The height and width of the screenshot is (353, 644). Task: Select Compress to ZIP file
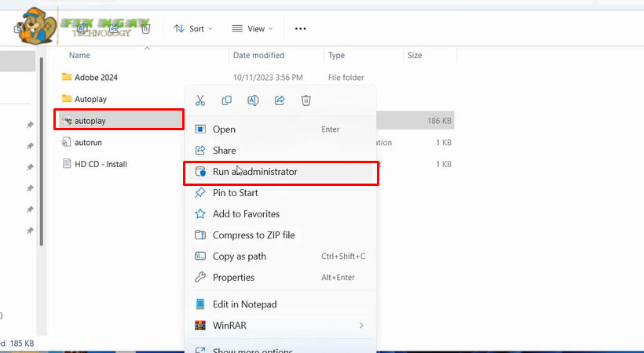(x=254, y=235)
